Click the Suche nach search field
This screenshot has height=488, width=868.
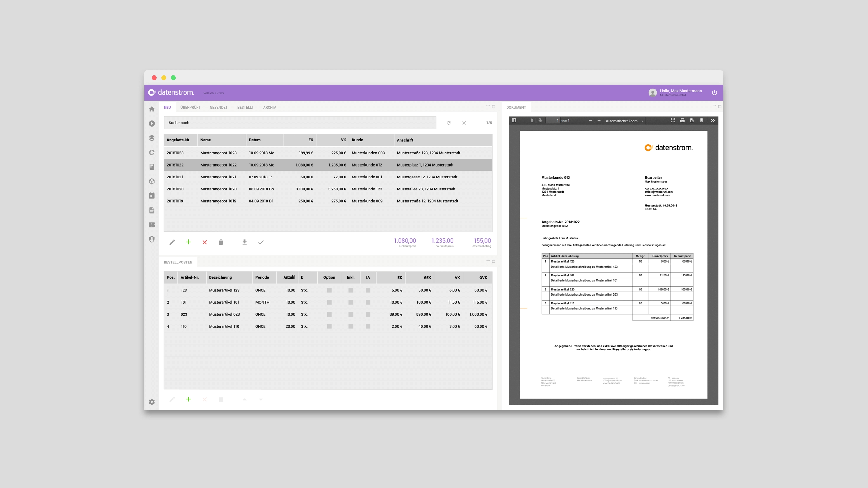(x=300, y=123)
